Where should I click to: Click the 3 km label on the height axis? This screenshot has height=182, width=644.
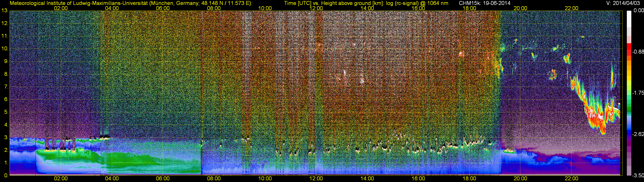(6, 137)
